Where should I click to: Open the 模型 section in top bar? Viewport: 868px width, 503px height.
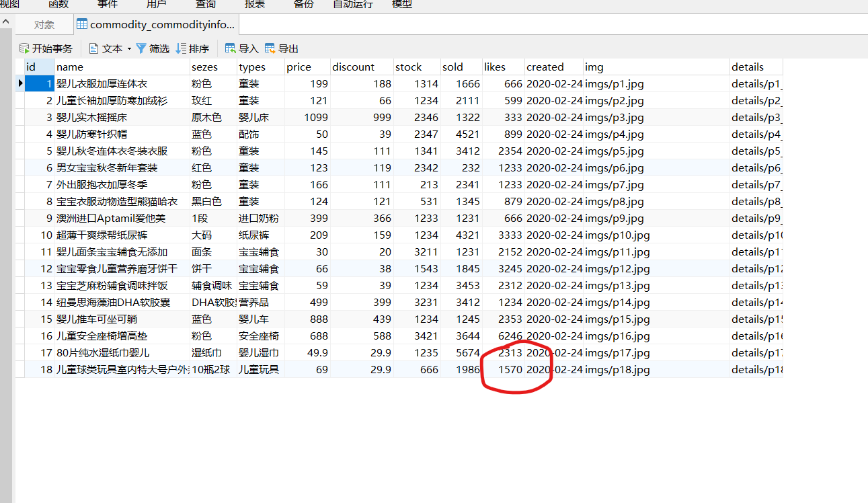(x=402, y=4)
